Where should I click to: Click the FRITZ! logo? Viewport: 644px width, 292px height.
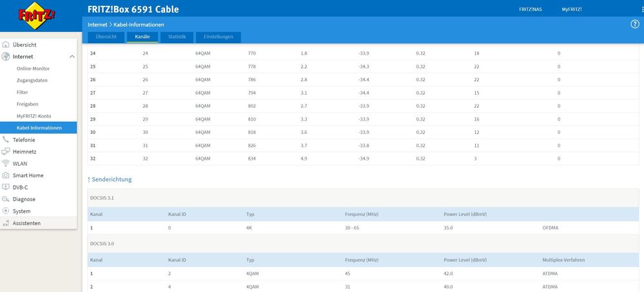point(37,15)
